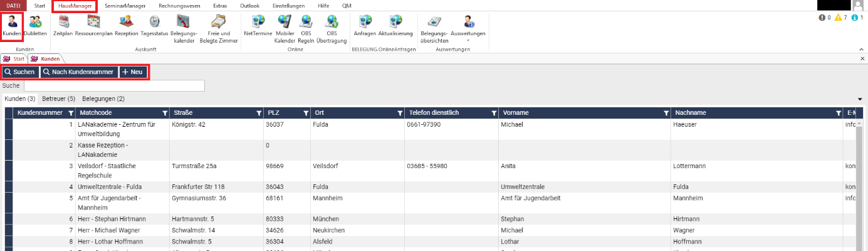Expand the Auswertungen dropdown
Screen dimensions: 868x251
[x=469, y=28]
